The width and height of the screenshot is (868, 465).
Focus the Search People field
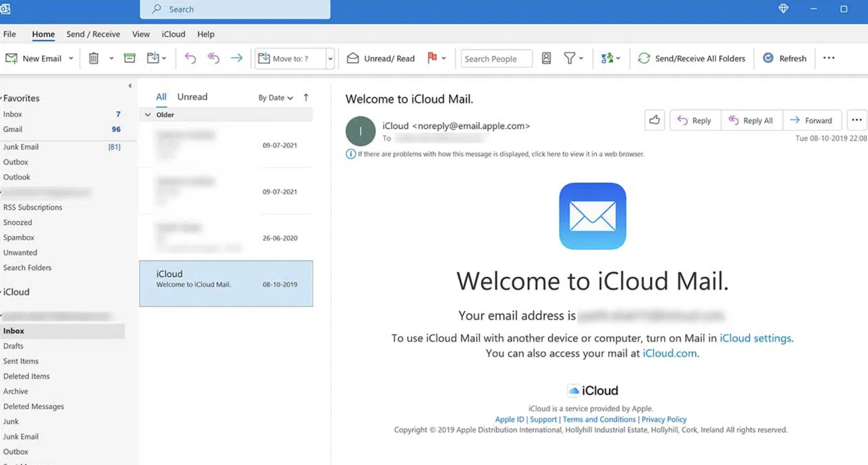click(x=496, y=59)
